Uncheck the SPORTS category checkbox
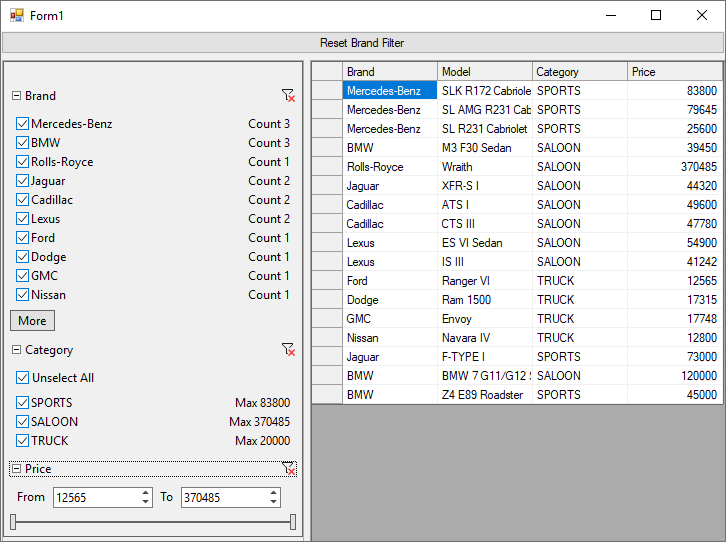 22,403
